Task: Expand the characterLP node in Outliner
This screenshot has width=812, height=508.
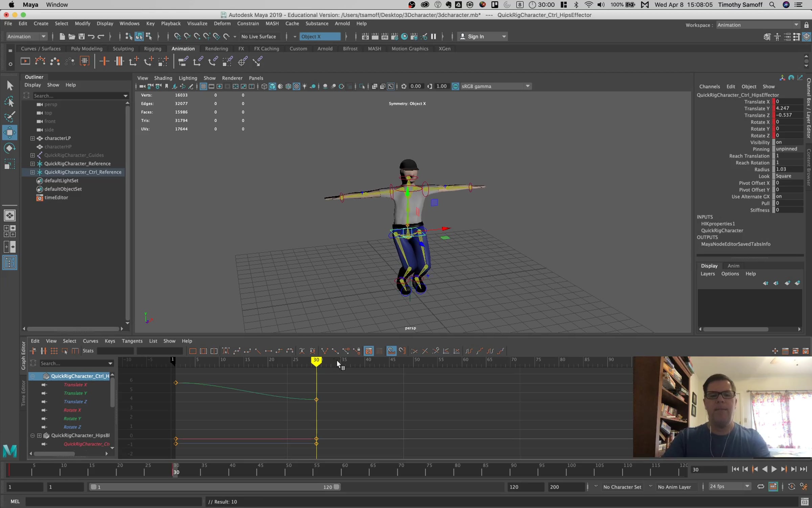Action: coord(32,138)
